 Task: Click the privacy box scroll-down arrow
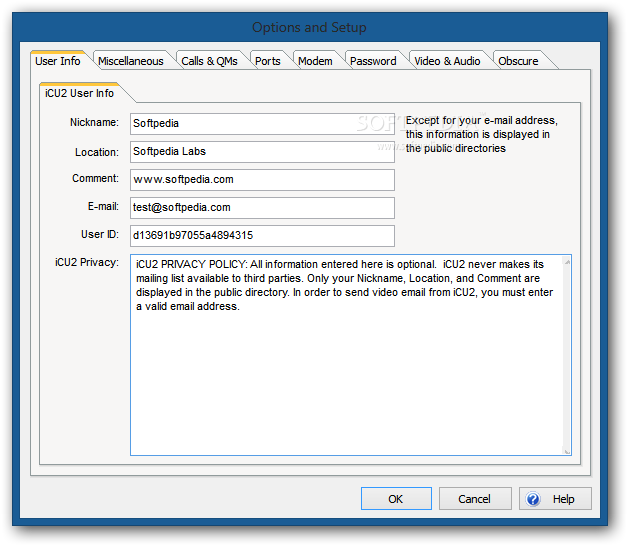[567, 451]
